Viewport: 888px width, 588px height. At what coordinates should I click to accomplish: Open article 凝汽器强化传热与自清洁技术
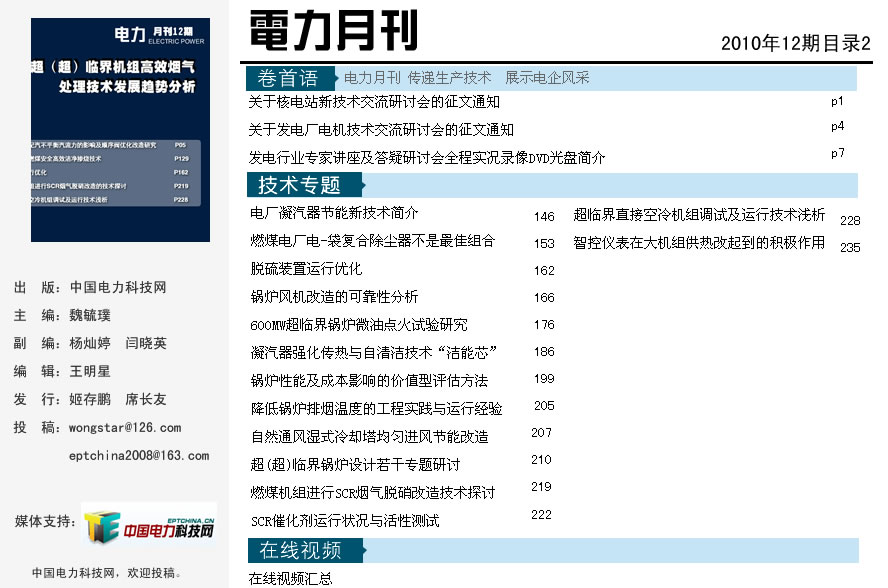(374, 352)
